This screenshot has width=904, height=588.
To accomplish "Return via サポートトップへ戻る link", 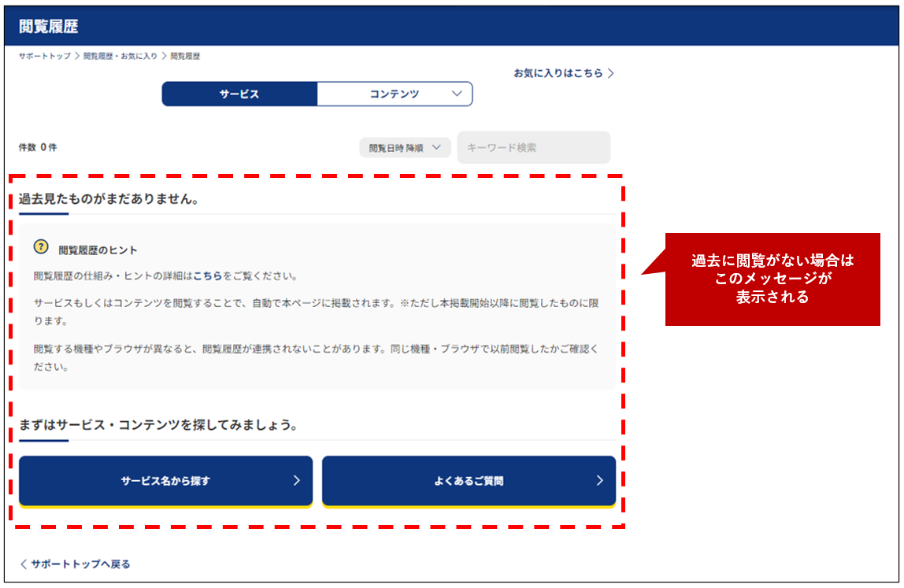I will point(80,564).
